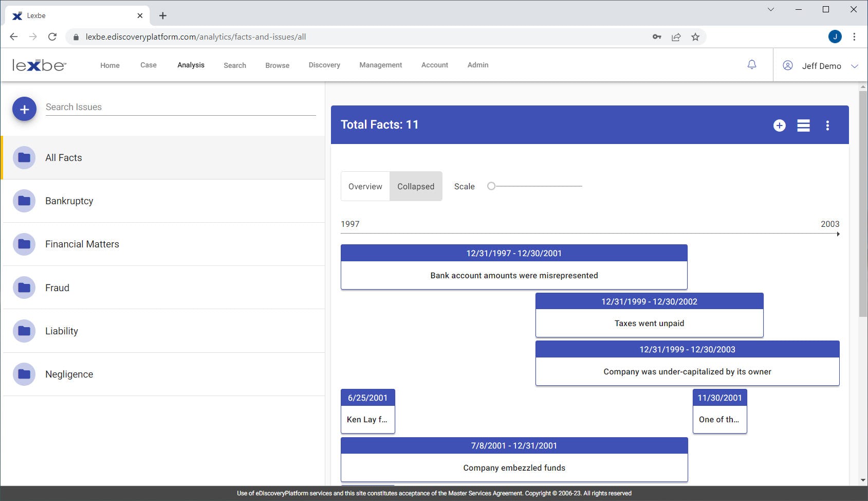868x501 pixels.
Task: Click the Jeff Demo profile avatar icon
Action: pos(787,65)
